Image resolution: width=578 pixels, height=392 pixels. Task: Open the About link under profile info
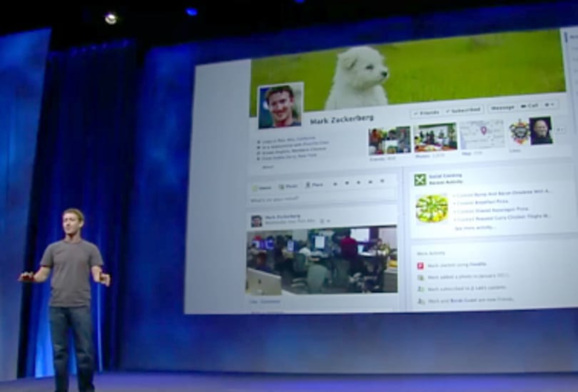(x=268, y=167)
